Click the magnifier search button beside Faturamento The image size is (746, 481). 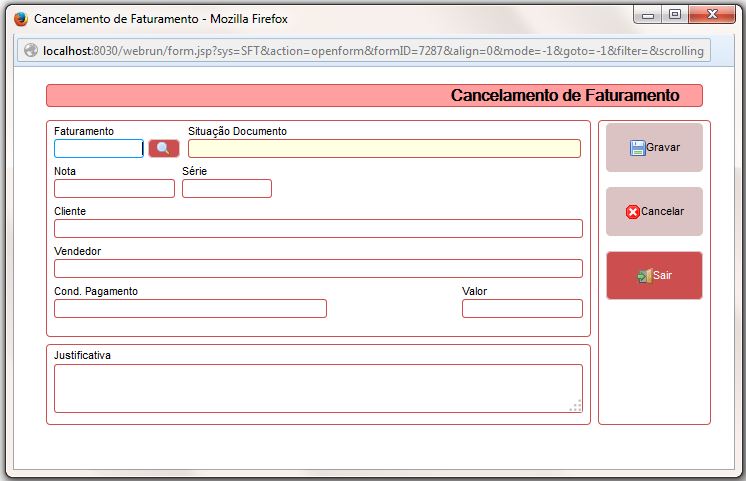coord(164,148)
